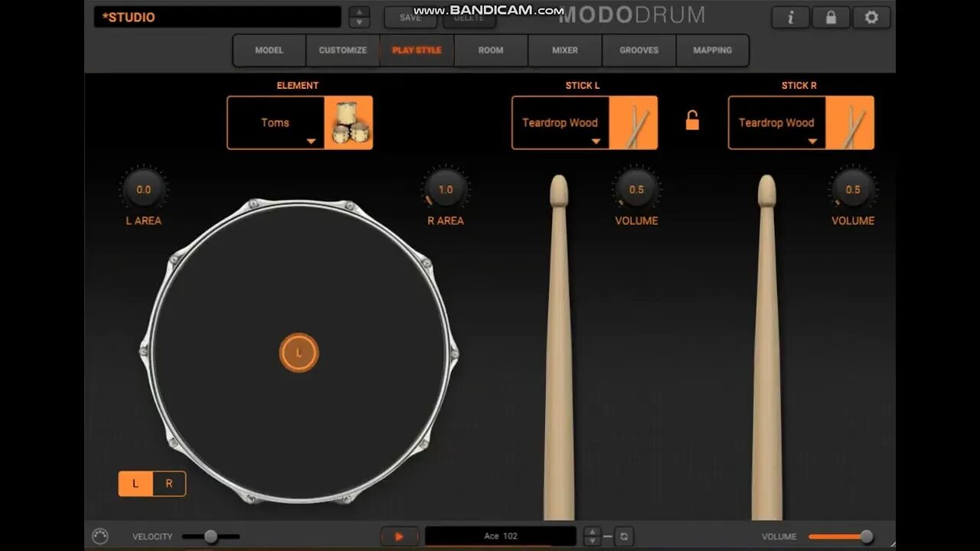Select R hand toggle
The image size is (980, 551).
point(169,484)
